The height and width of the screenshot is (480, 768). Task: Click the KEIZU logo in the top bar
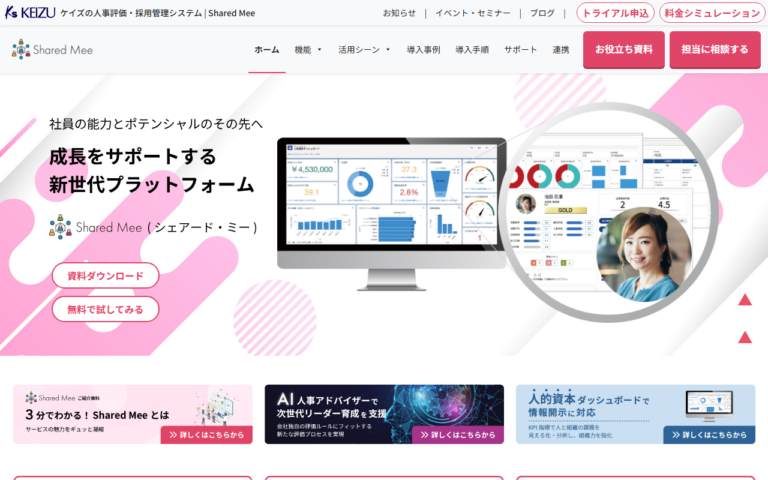(30, 13)
